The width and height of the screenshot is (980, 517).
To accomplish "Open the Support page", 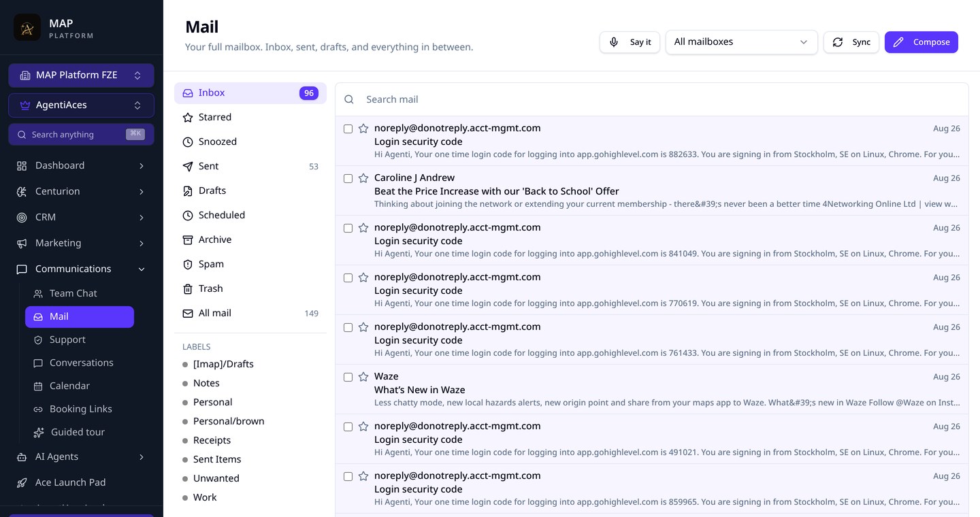I will [x=80, y=340].
